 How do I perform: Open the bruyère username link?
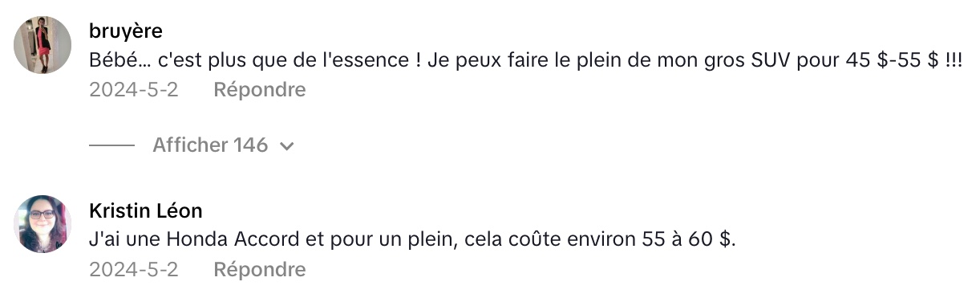click(127, 31)
